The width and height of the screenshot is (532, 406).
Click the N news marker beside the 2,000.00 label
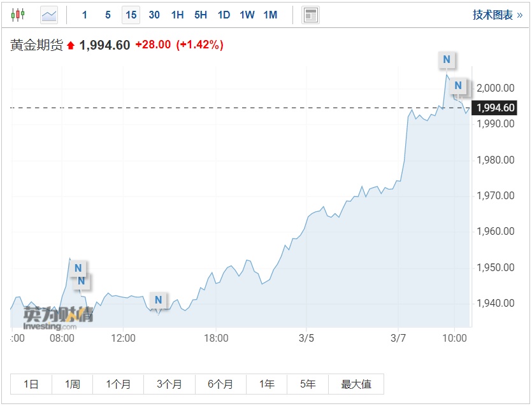(458, 85)
